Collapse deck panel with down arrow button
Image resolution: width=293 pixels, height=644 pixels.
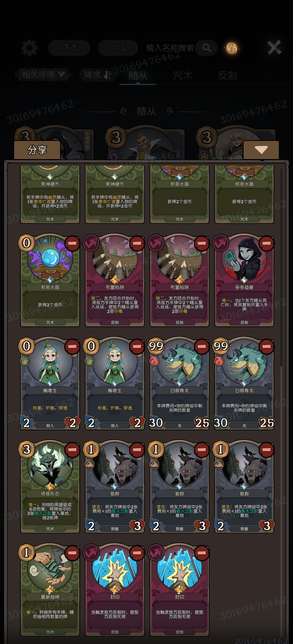click(x=261, y=150)
